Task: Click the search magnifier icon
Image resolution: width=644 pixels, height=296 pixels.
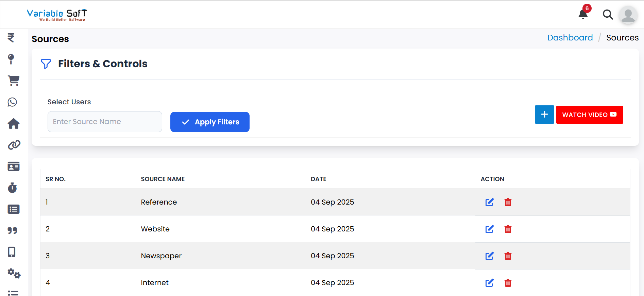Action: pyautogui.click(x=608, y=15)
